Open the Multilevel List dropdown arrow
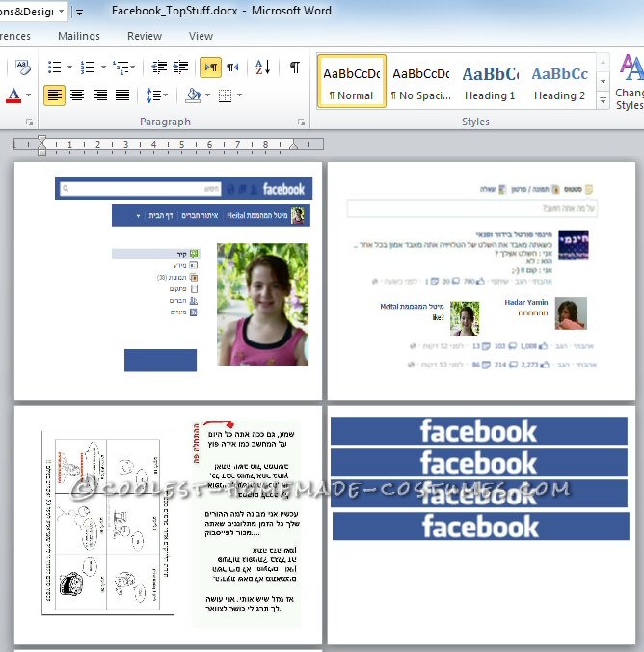 tap(133, 67)
